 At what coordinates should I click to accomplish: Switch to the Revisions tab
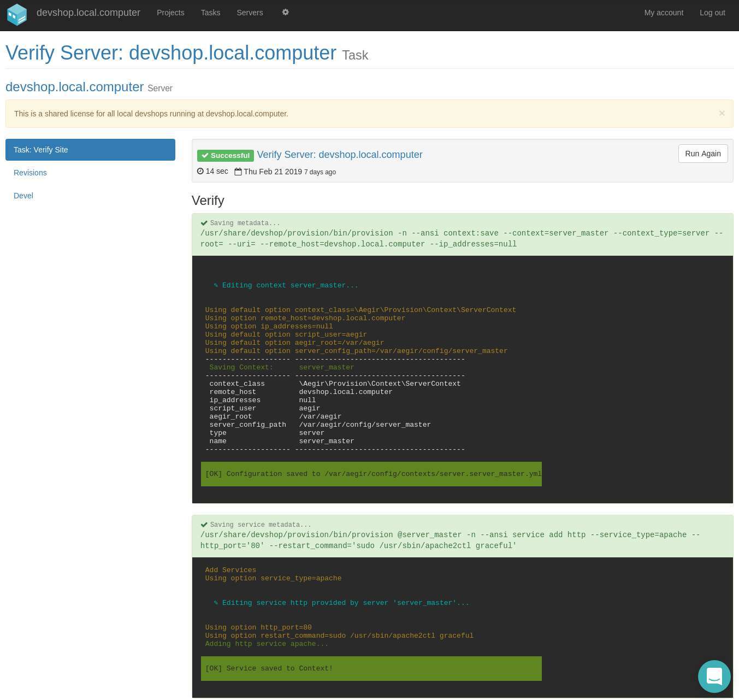point(30,173)
